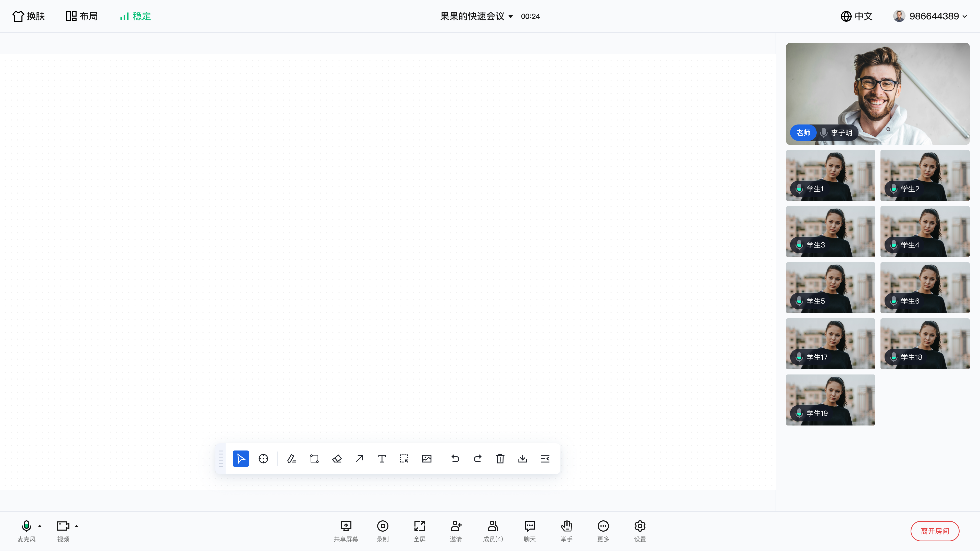The image size is (980, 551).
Task: Open meeting settings
Action: click(640, 531)
